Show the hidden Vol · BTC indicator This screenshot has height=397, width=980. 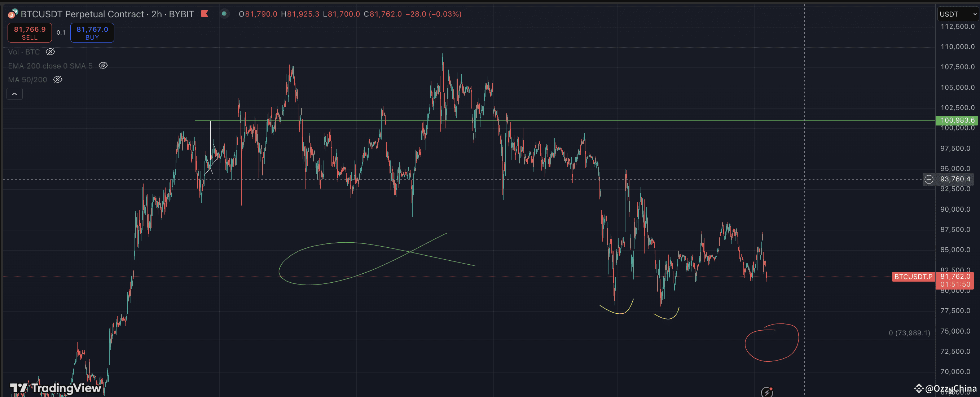(x=50, y=52)
